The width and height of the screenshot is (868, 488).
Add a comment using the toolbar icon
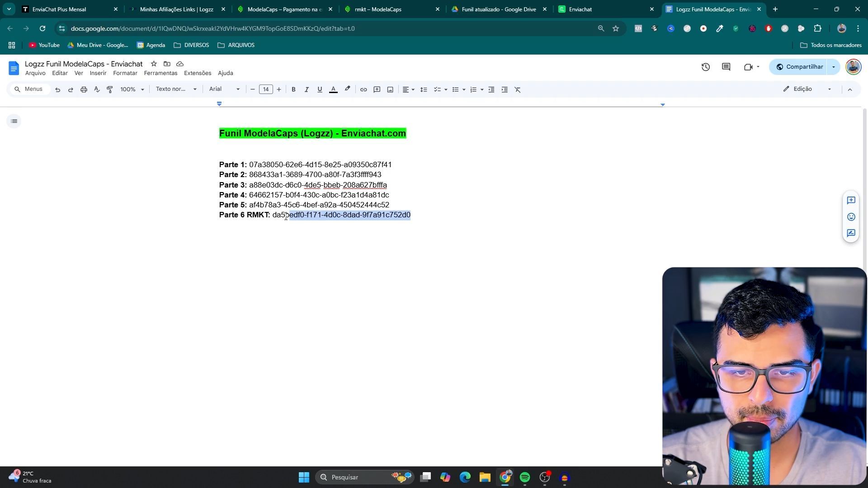click(377, 89)
